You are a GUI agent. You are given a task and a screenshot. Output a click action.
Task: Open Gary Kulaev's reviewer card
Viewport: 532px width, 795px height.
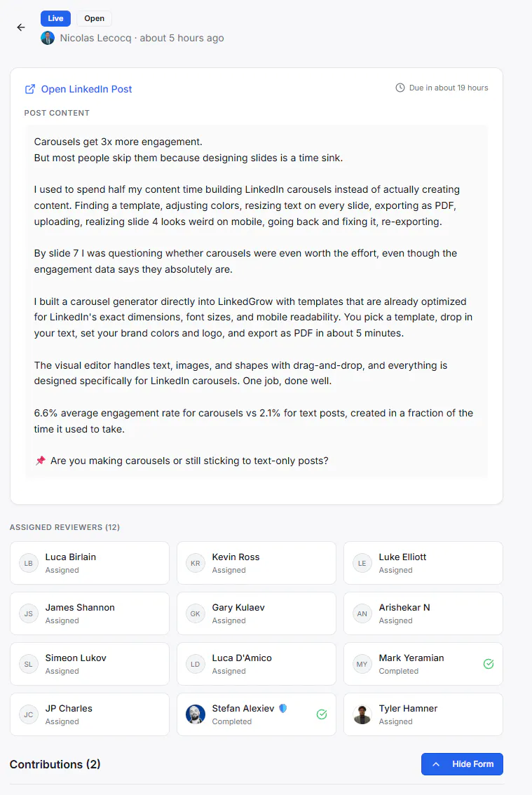(257, 613)
